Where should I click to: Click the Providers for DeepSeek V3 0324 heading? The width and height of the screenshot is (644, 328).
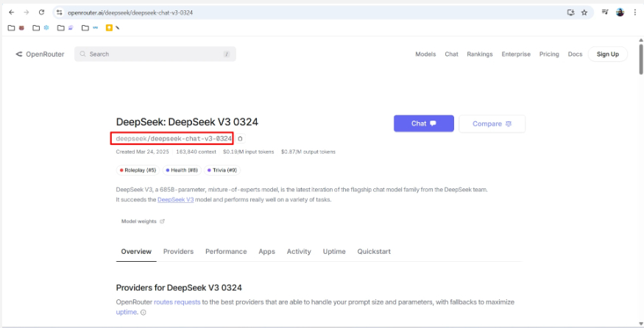coord(179,287)
